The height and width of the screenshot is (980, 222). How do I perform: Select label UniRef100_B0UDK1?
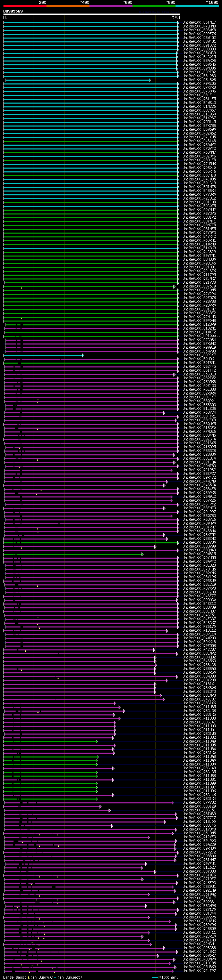[199, 359]
